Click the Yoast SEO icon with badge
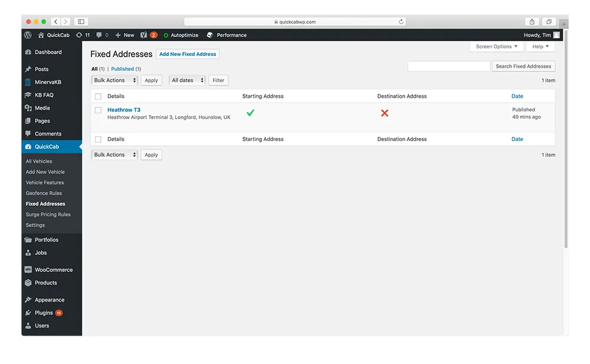Screen dimensions: 590x364 (144, 35)
